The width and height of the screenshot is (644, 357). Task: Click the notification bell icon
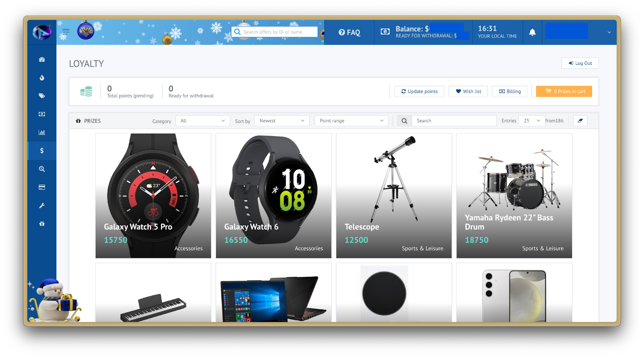click(x=532, y=32)
